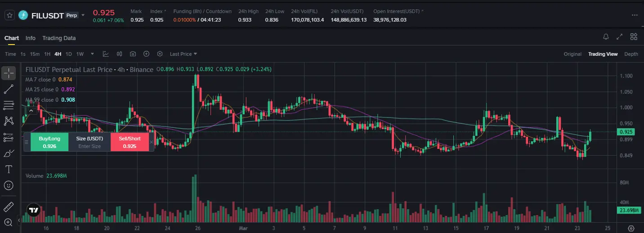Change candlestick chart style icon
Image resolution: width=644 pixels, height=233 pixels.
click(119, 54)
